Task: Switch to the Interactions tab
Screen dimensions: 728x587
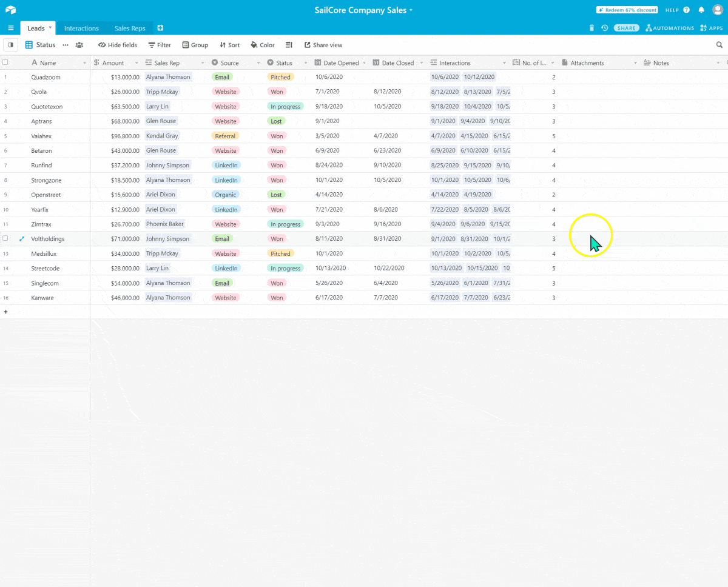Action: point(81,28)
